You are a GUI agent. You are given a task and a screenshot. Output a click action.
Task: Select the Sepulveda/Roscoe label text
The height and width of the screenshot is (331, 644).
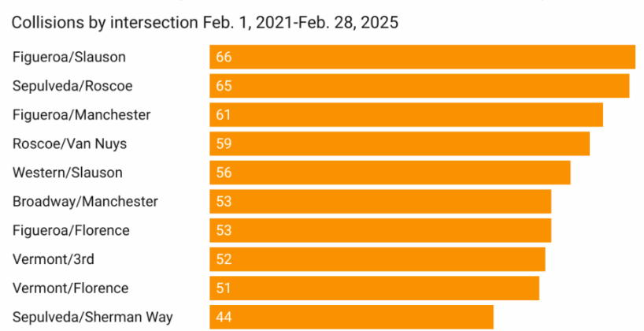(x=72, y=86)
